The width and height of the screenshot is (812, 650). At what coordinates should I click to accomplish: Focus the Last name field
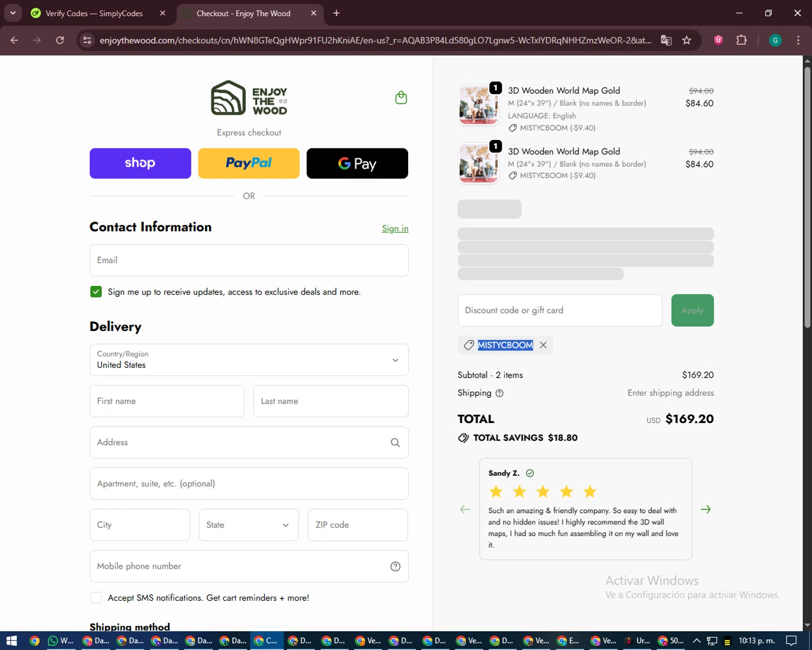point(331,401)
